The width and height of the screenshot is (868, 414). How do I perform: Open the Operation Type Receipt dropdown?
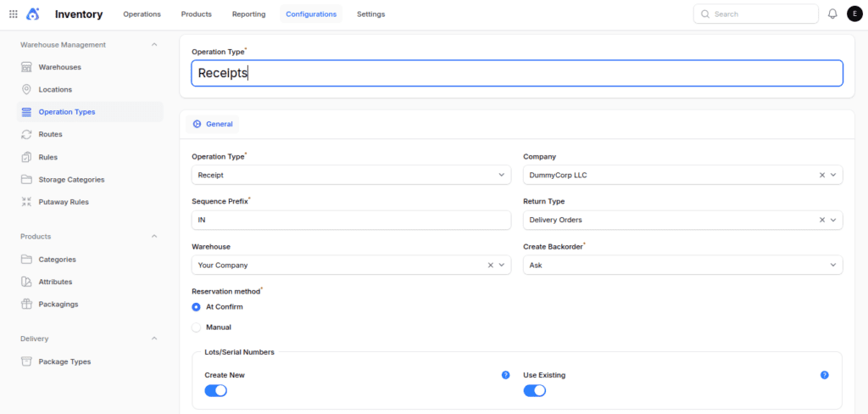tap(352, 175)
